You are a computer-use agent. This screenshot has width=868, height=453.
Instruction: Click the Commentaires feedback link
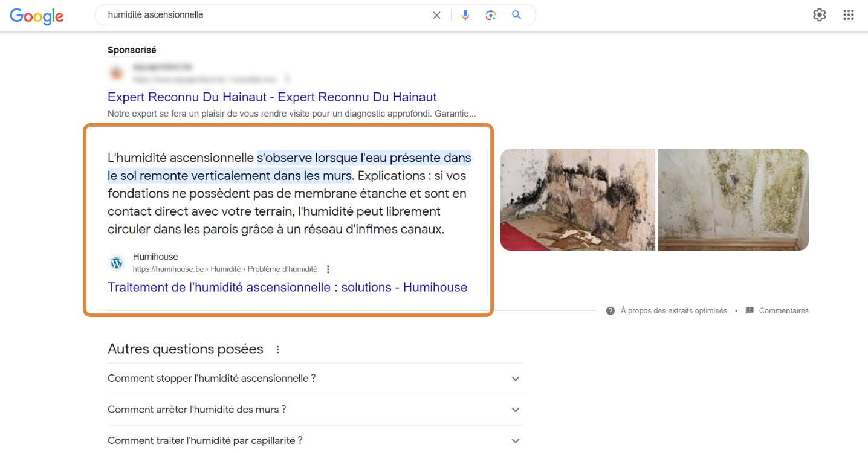click(x=783, y=311)
